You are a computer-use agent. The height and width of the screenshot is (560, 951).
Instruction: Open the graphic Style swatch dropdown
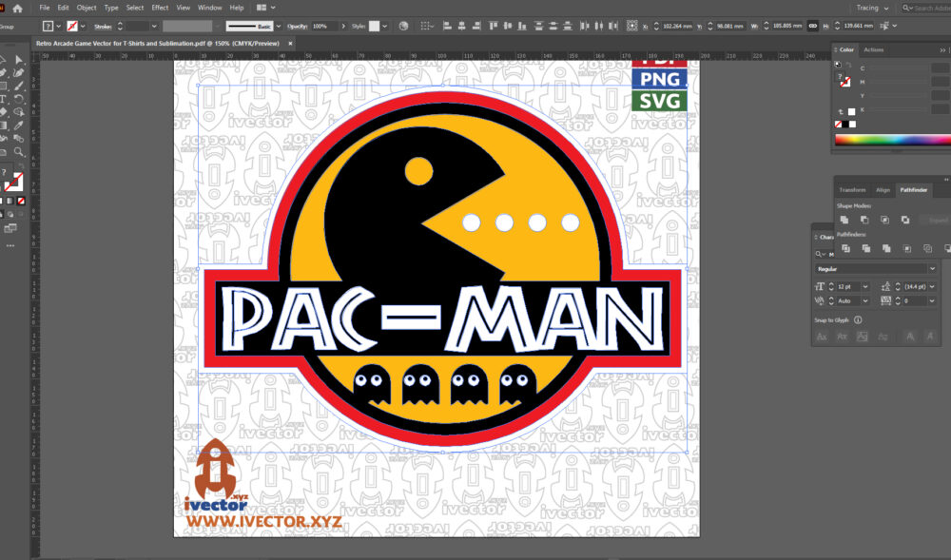coord(384,26)
